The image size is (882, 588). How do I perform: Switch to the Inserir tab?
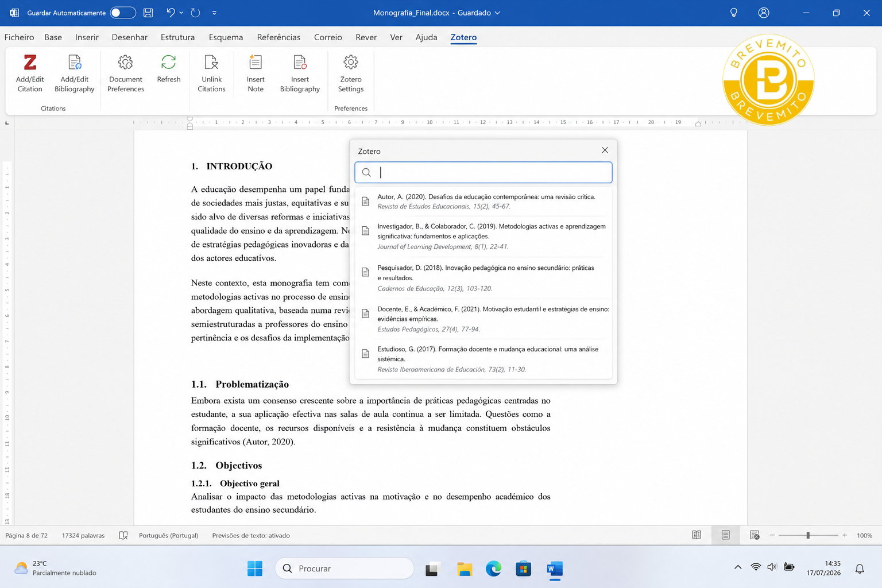click(87, 37)
